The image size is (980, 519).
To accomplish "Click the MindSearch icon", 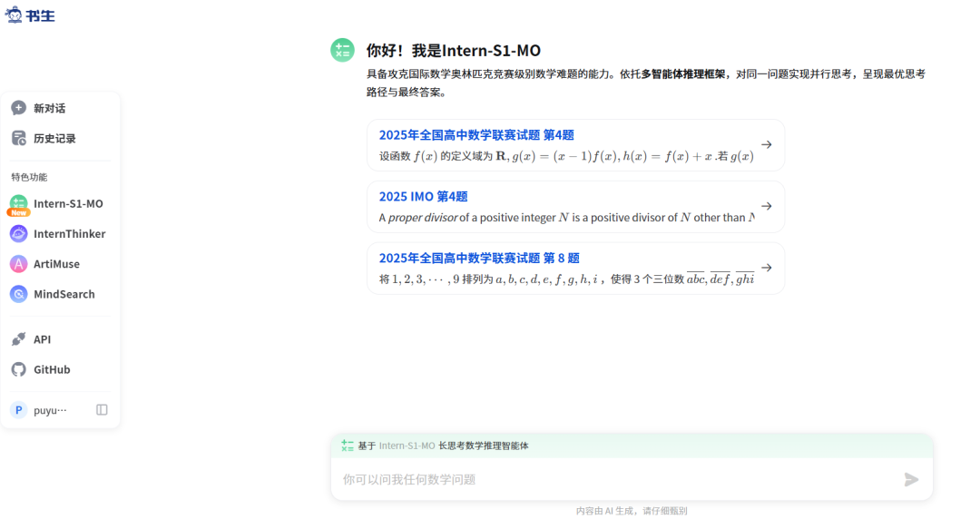I will click(19, 294).
